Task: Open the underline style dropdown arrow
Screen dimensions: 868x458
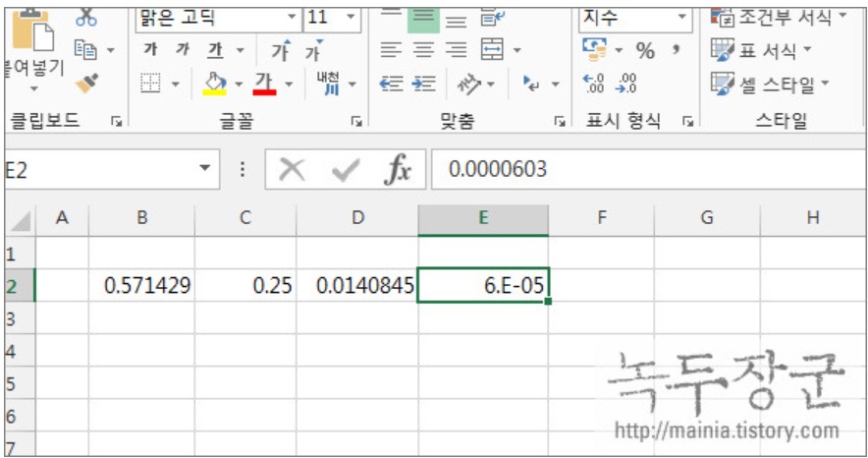Action: click(x=241, y=50)
